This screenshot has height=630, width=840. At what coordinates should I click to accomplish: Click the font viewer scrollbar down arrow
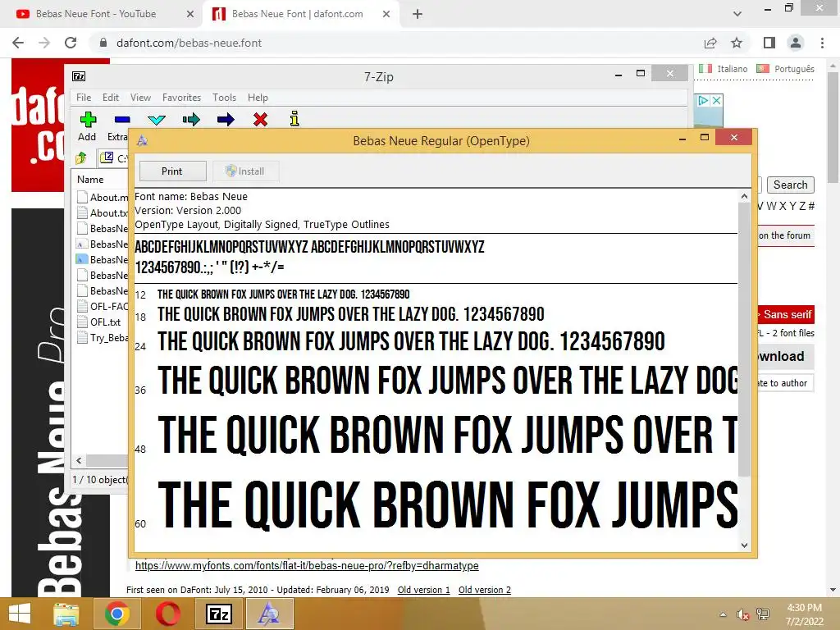pos(744,546)
